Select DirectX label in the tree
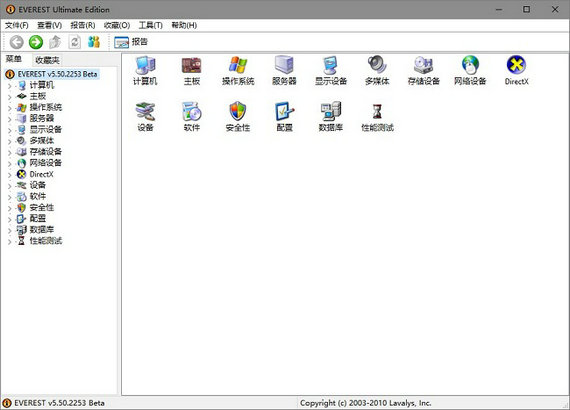 [x=41, y=174]
